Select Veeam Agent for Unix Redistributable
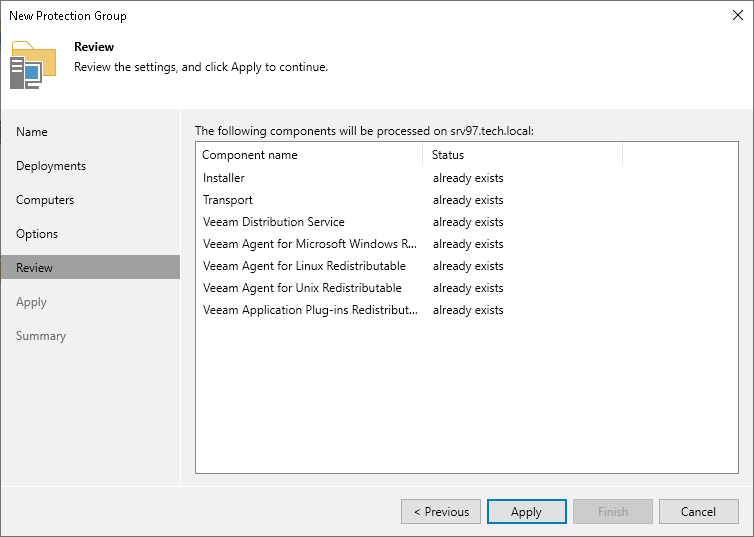 point(466,288)
